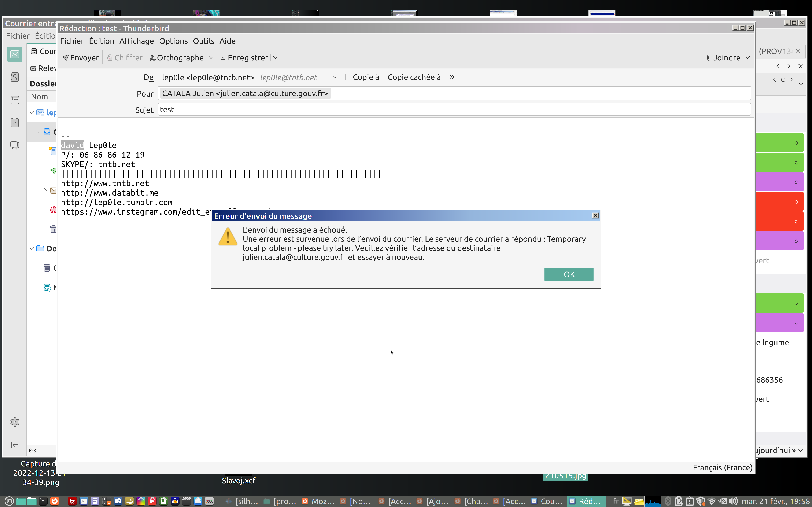Open the calendar icon in sidebar
Screen dimensions: 812x507
(15, 100)
